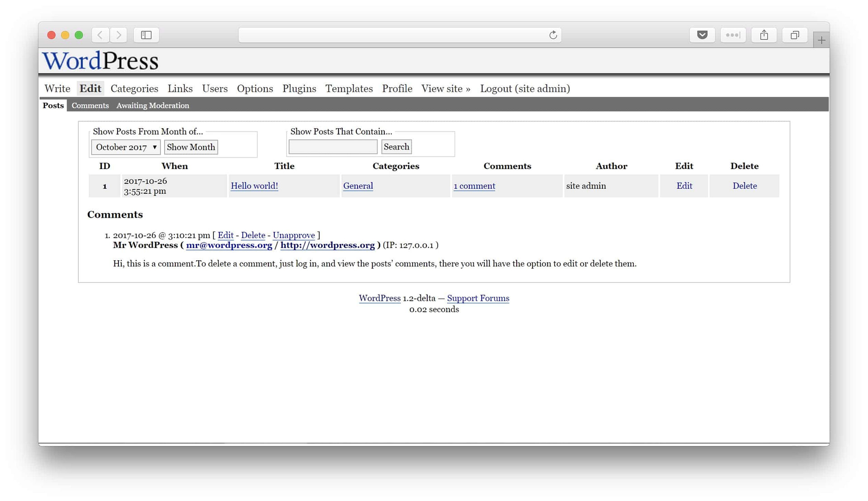
Task: Open the three-dots extension icon
Action: pos(733,35)
